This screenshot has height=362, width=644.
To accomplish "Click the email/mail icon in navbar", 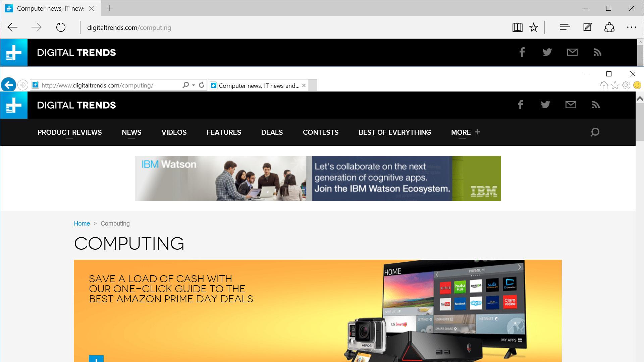I will [x=572, y=52].
